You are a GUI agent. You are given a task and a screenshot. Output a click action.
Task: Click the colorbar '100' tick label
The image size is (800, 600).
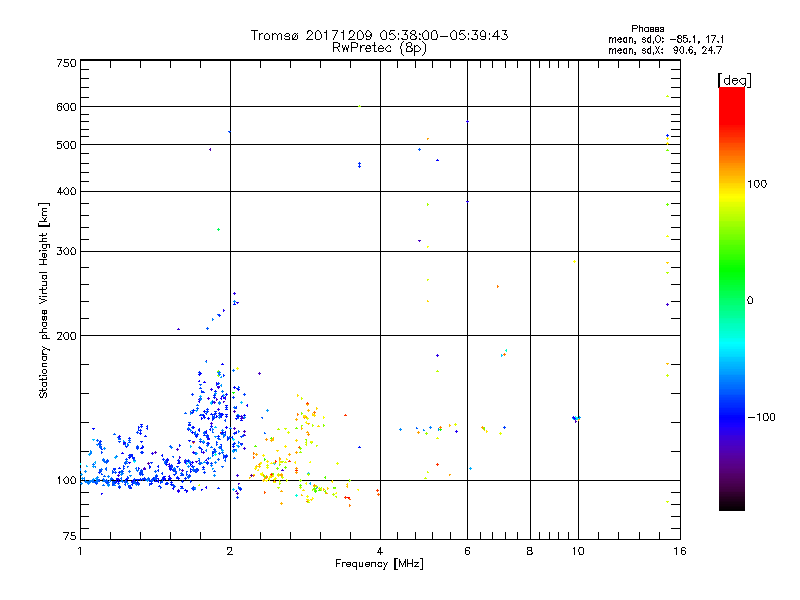[757, 184]
